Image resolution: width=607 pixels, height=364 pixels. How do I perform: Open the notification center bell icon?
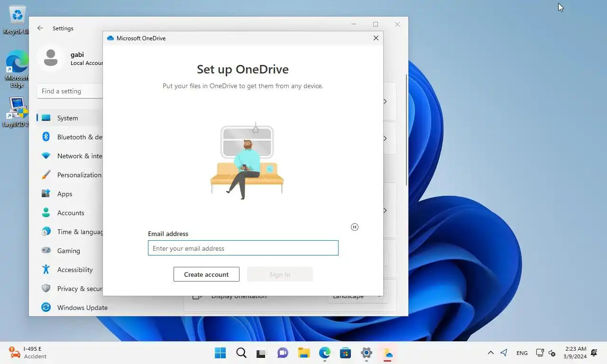pos(594,353)
